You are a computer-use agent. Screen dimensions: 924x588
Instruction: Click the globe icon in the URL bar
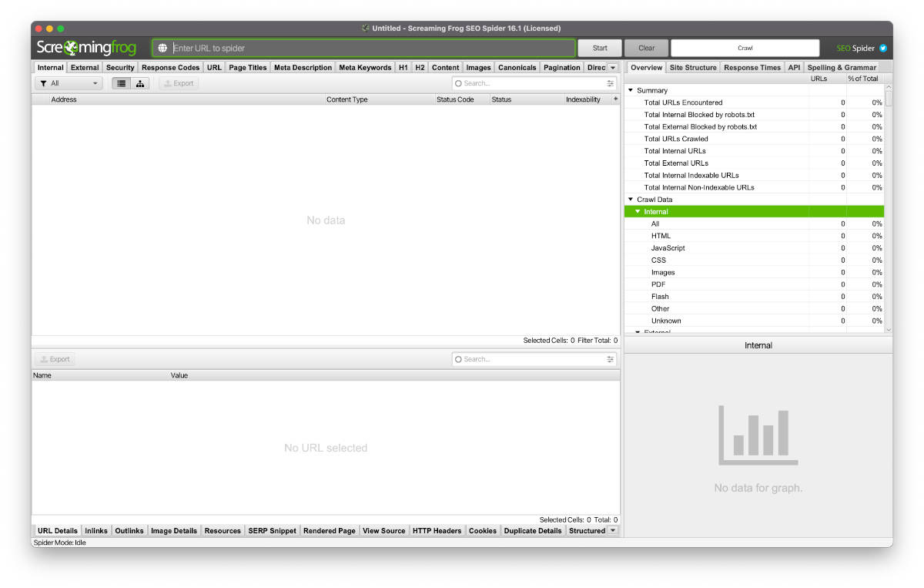pyautogui.click(x=162, y=48)
